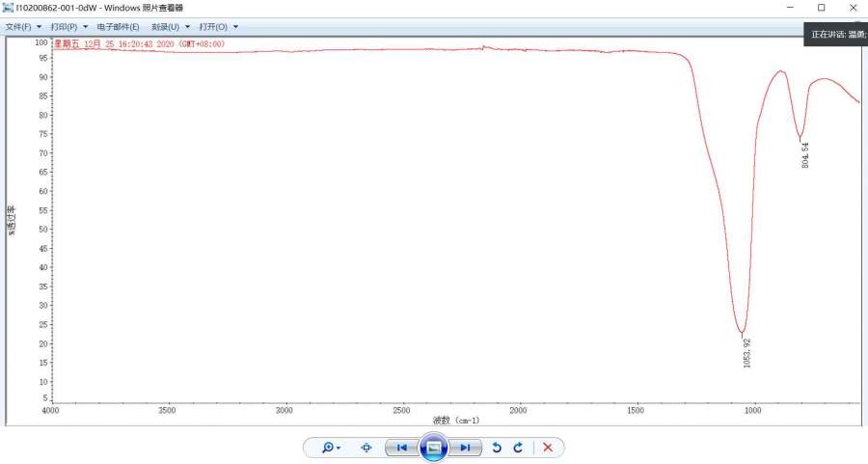This screenshot has height=464, width=868.
Task: Open the zoom magnifier control
Action: [x=331, y=448]
